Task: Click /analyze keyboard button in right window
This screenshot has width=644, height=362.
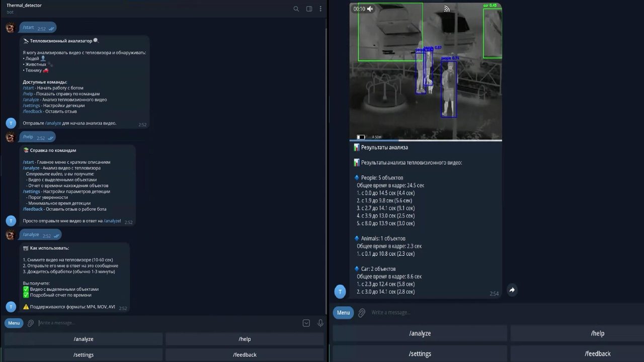Action: tap(420, 333)
